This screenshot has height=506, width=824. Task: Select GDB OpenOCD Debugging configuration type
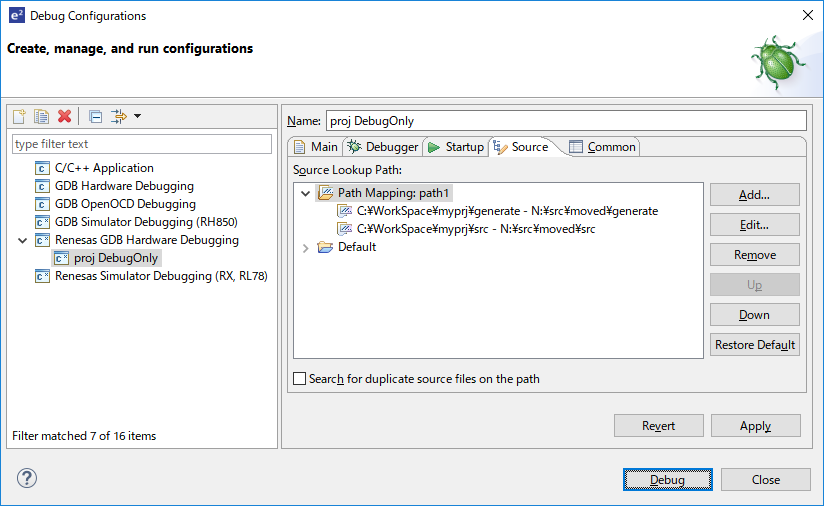click(124, 204)
